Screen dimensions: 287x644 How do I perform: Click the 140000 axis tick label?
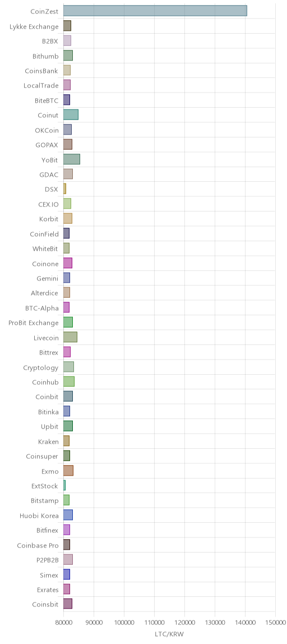pyautogui.click(x=245, y=622)
